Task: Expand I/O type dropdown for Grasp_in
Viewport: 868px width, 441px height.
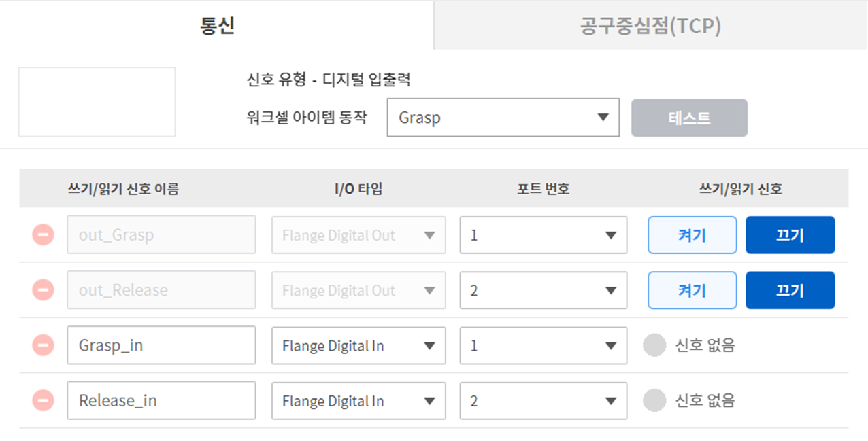Action: (x=358, y=345)
